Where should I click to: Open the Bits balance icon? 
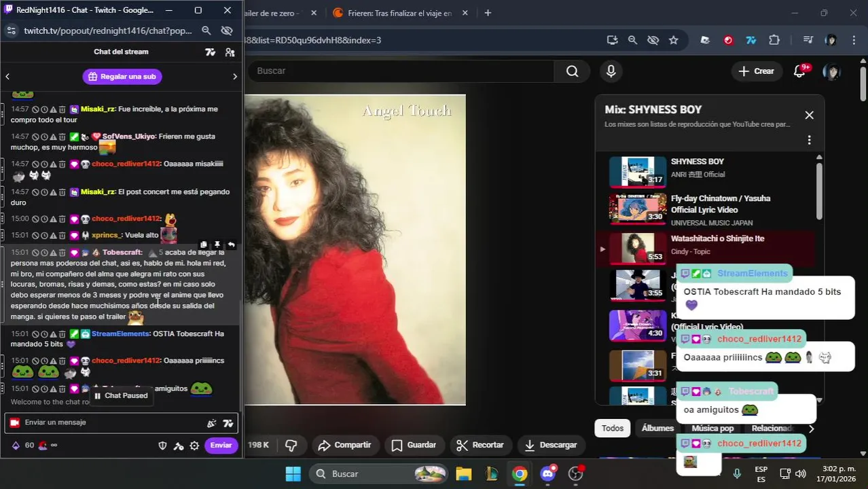point(16,446)
